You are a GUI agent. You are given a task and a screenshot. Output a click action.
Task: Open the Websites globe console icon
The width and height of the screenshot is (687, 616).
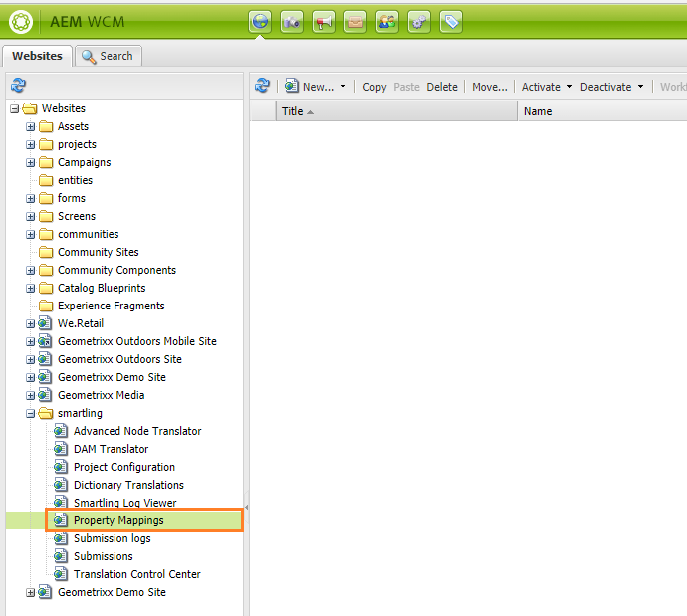260,22
